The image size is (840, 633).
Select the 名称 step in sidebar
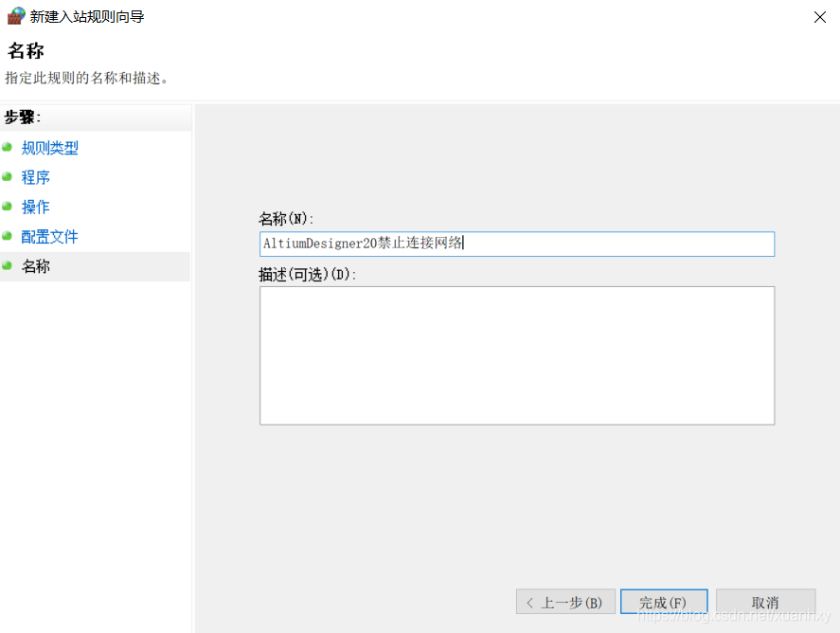[35, 266]
